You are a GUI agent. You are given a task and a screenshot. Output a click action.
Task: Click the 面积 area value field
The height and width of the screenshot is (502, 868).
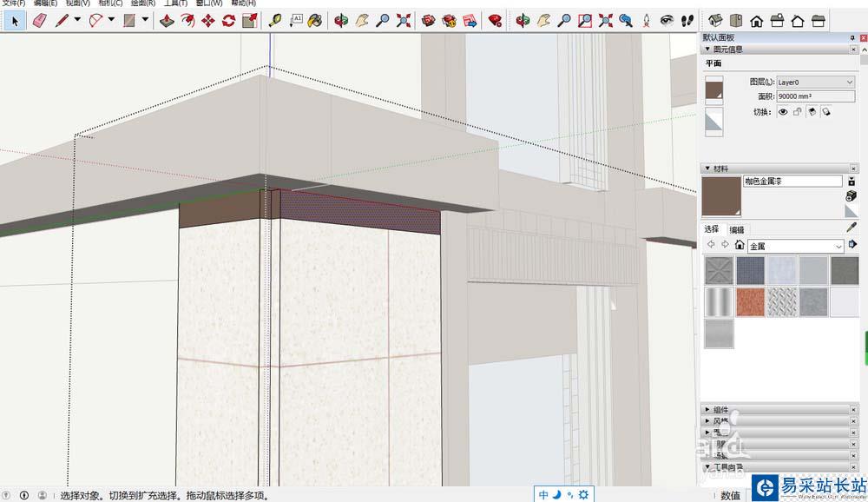(x=815, y=96)
